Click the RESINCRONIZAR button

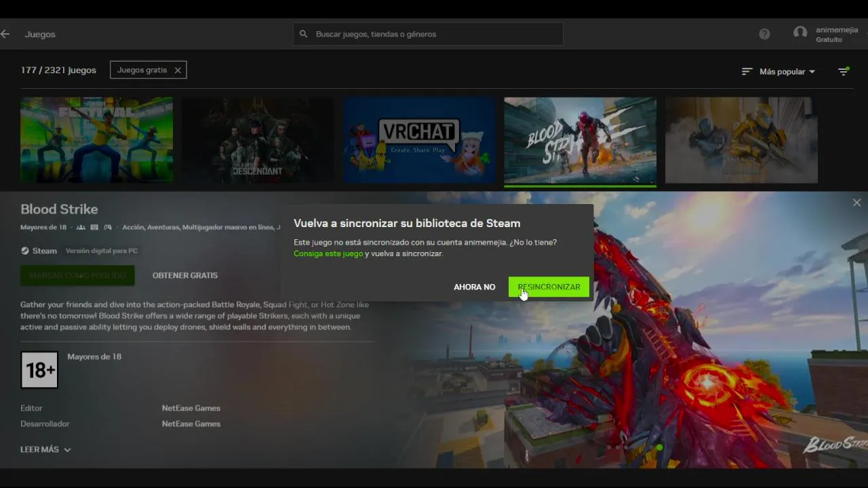click(549, 287)
